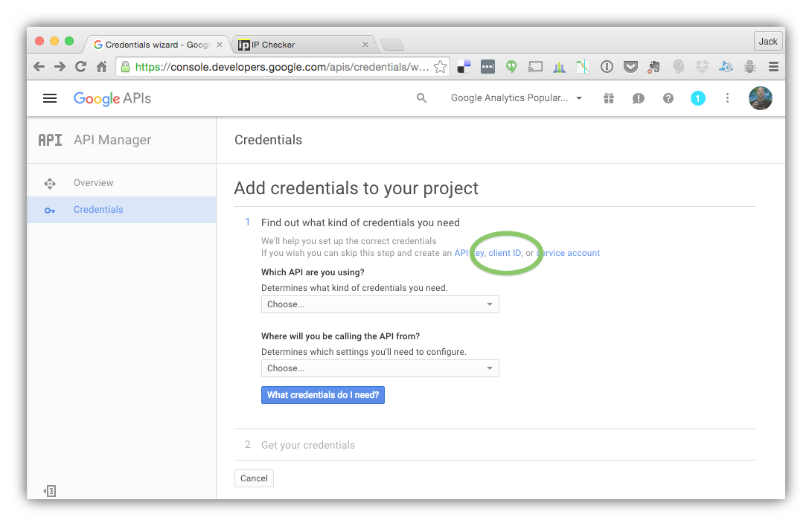Image resolution: width=812 pixels, height=526 pixels.
Task: Open the Google APIs navigation hamburger menu
Action: pos(50,98)
